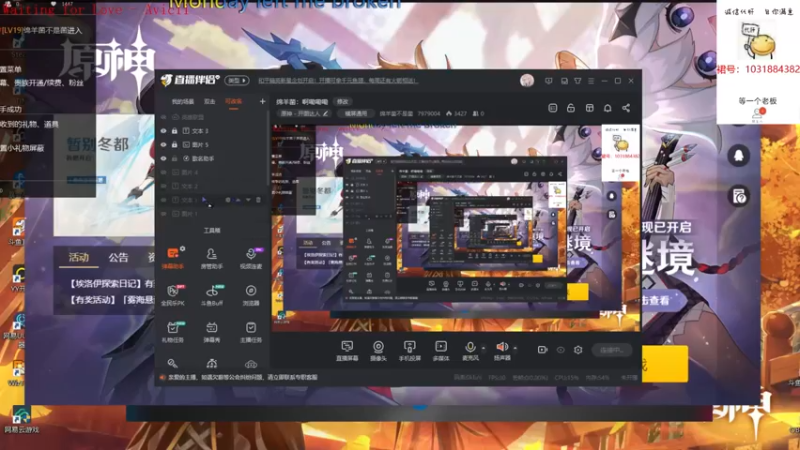
Task: Toggle visibility eye for 图片 1 source
Action: pyautogui.click(x=163, y=214)
